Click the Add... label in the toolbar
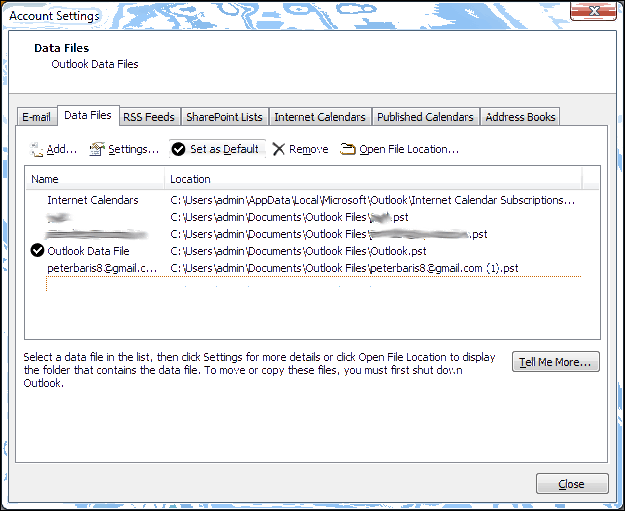This screenshot has width=625, height=511. [61, 149]
